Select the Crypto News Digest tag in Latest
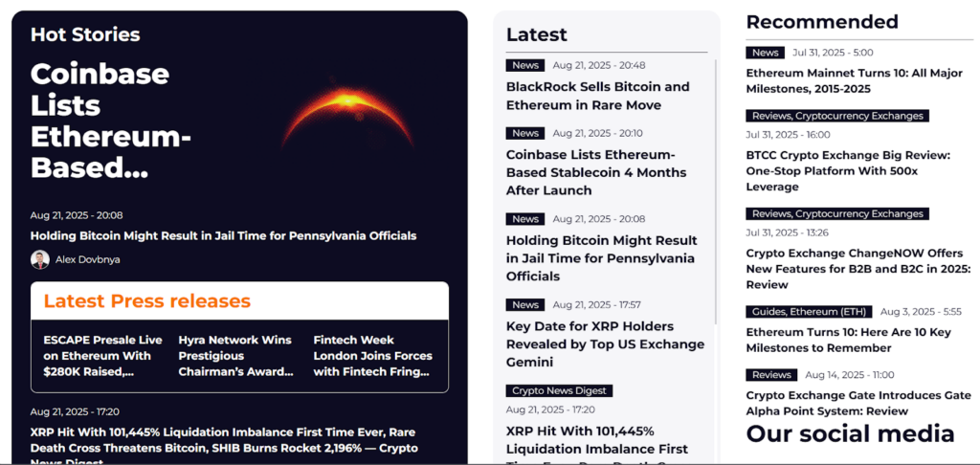Screen dimensions: 980x465 (559, 390)
